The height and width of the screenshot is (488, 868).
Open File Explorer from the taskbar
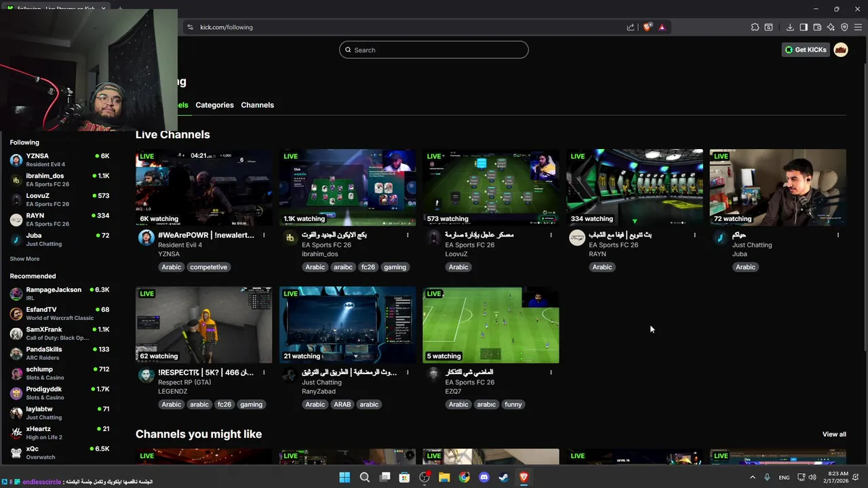click(x=444, y=477)
